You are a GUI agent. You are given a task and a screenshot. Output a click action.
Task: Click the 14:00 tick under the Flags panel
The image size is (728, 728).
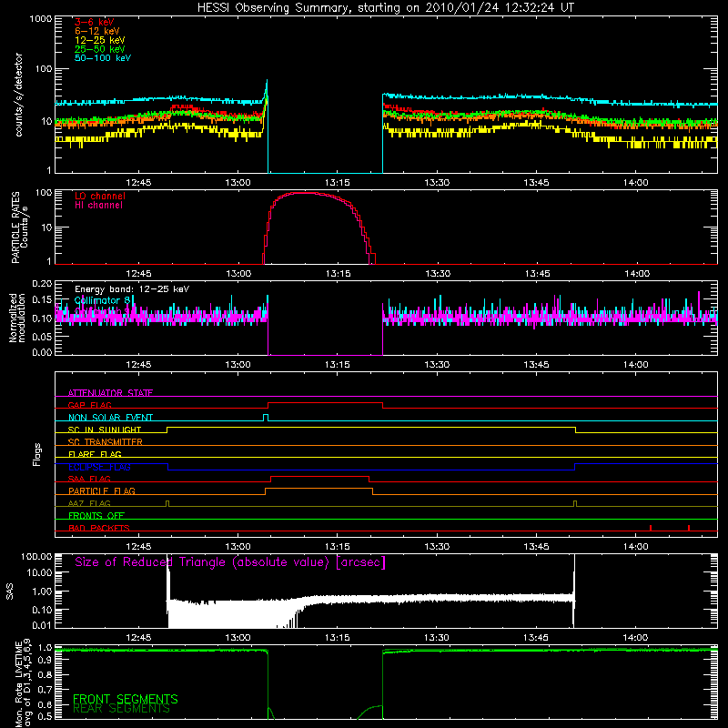coord(635,547)
